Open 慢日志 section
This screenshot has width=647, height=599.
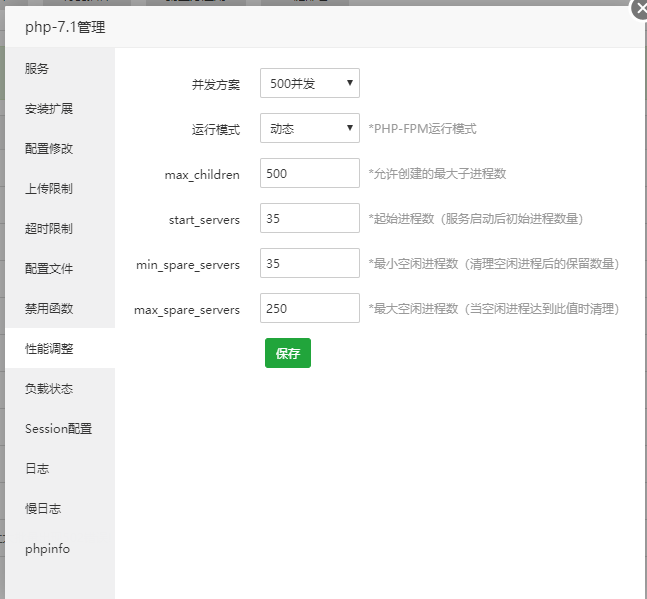pos(60,509)
